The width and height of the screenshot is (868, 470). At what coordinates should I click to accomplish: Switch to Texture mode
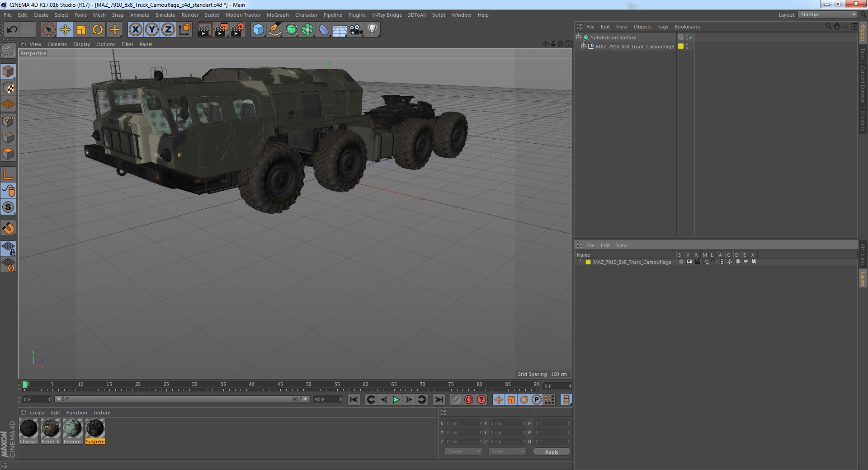8,88
